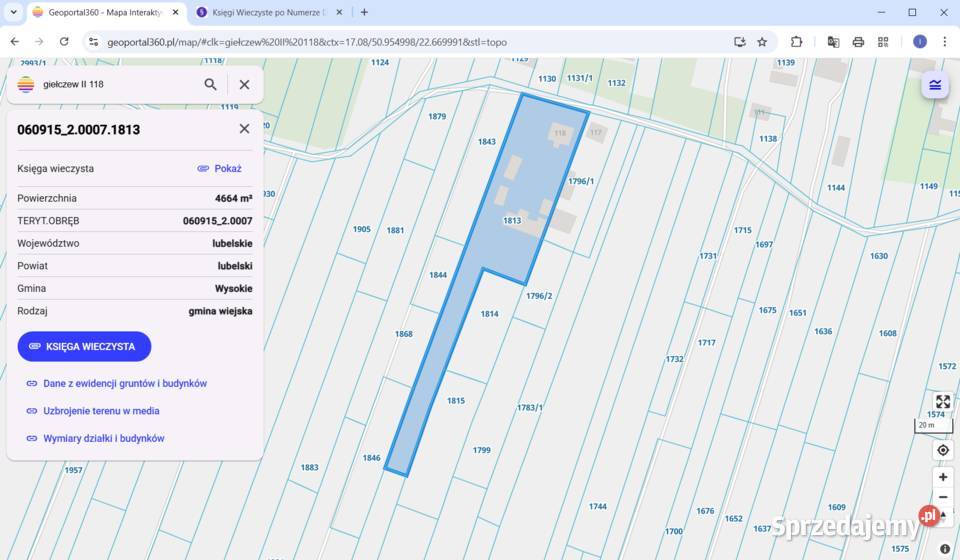Zoom in with the plus button

[x=943, y=477]
